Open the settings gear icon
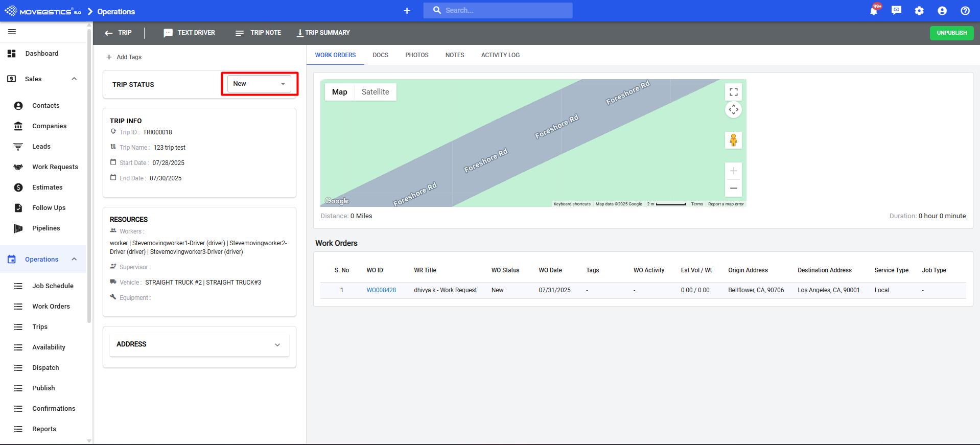 [x=919, y=11]
